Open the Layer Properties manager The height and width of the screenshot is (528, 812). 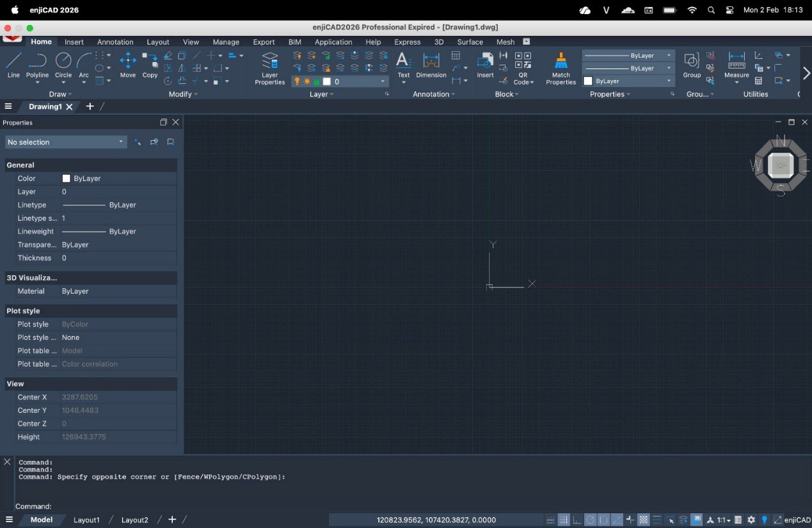tap(269, 68)
